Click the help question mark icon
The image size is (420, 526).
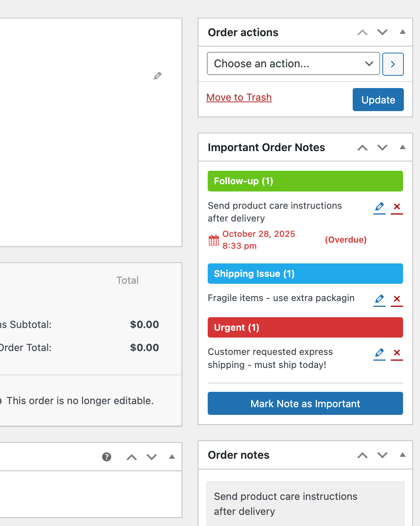107,457
